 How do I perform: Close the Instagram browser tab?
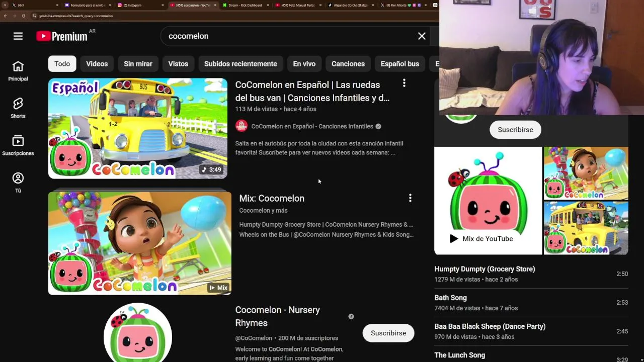click(163, 5)
